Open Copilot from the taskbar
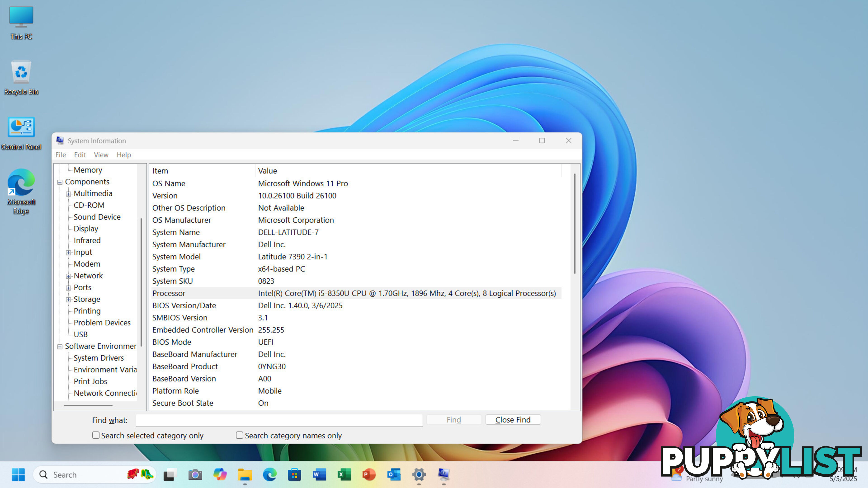This screenshot has width=868, height=488. [220, 474]
